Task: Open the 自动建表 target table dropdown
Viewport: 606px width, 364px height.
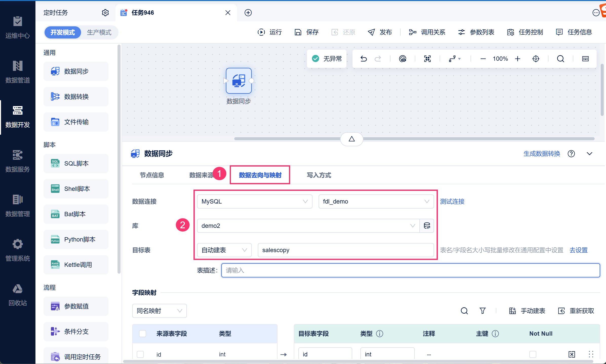Action: pos(224,250)
